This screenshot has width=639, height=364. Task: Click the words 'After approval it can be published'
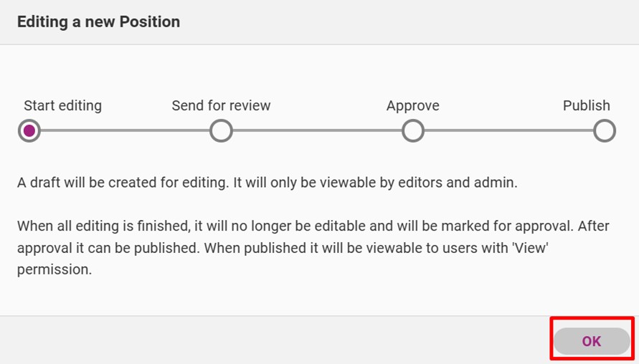click(313, 237)
